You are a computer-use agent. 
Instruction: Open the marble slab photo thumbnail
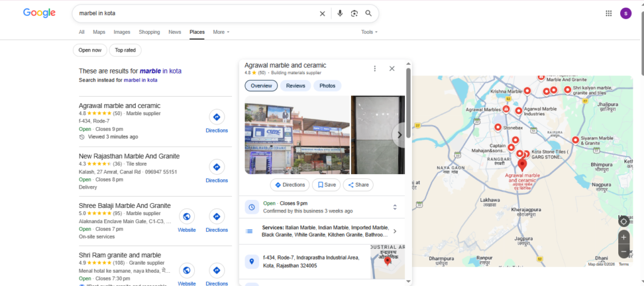378,135
